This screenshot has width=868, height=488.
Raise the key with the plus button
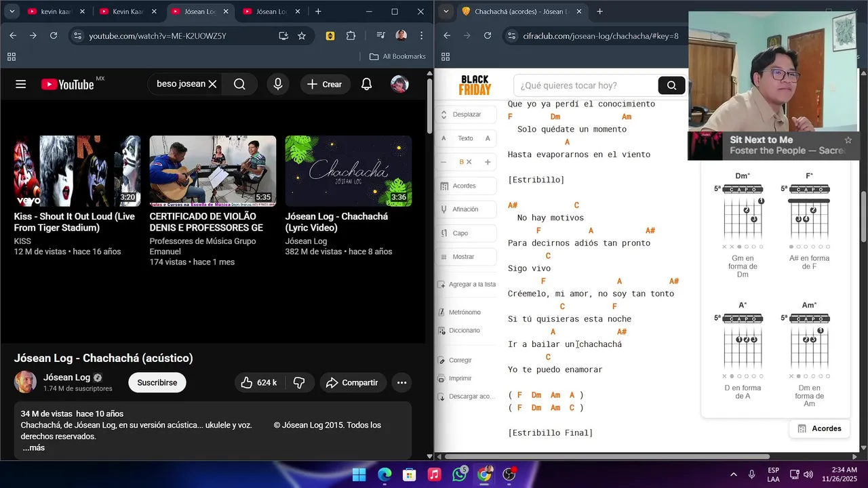click(488, 162)
